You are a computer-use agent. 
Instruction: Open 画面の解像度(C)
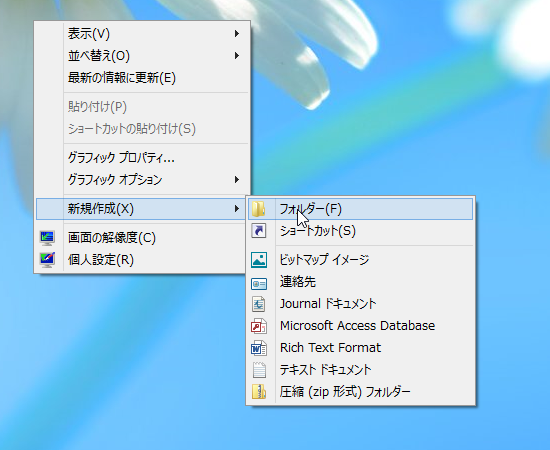(x=142, y=238)
